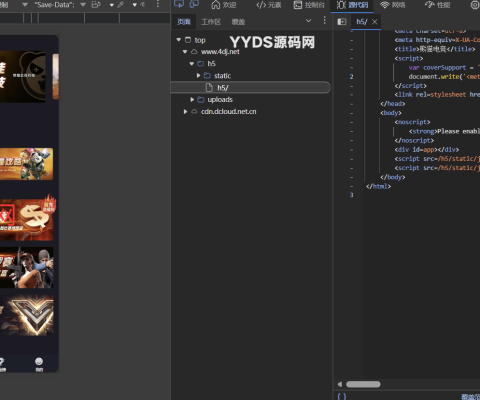Click the var coverSupport code line

[444, 68]
